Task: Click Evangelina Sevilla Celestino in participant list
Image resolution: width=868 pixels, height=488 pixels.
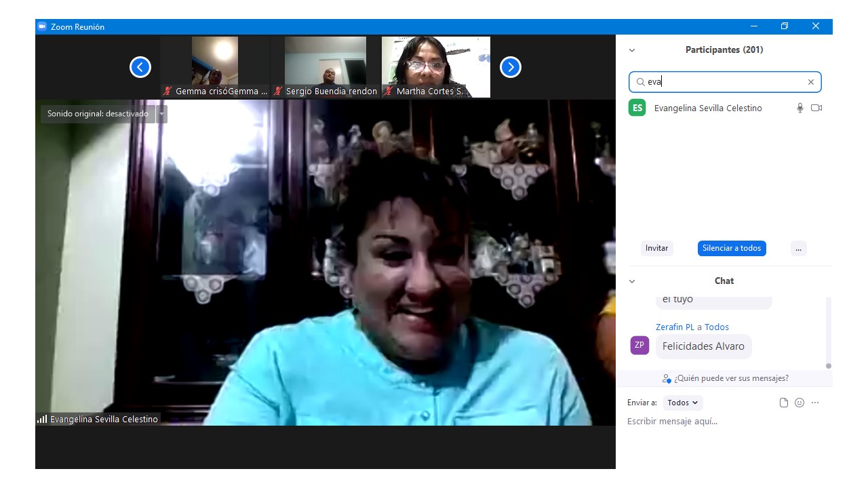Action: click(x=724, y=108)
